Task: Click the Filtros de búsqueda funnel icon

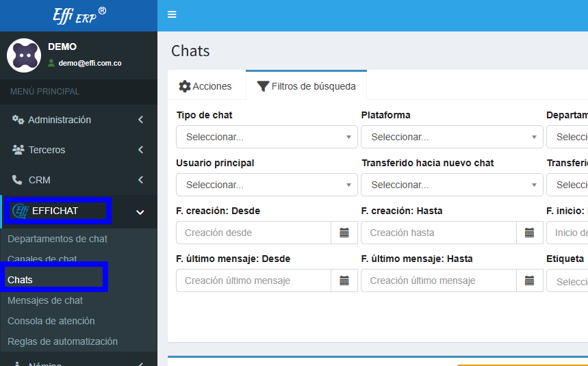Action: point(263,86)
